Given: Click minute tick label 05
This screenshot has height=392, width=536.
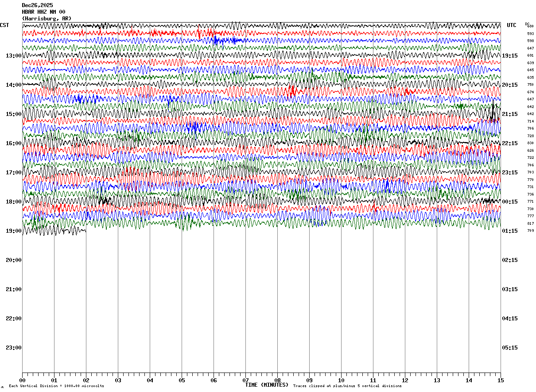Looking at the screenshot, I should pos(182,380).
